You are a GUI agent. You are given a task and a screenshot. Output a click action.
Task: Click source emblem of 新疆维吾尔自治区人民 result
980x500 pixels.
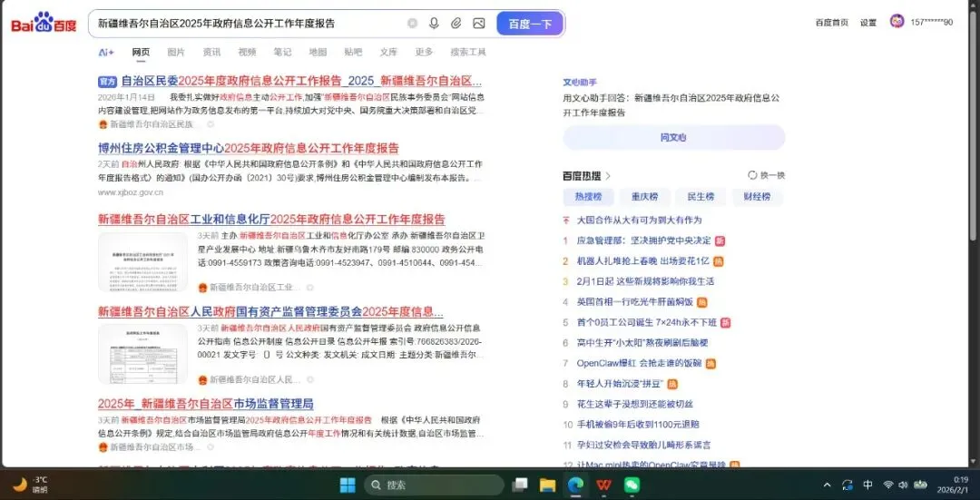pos(202,379)
